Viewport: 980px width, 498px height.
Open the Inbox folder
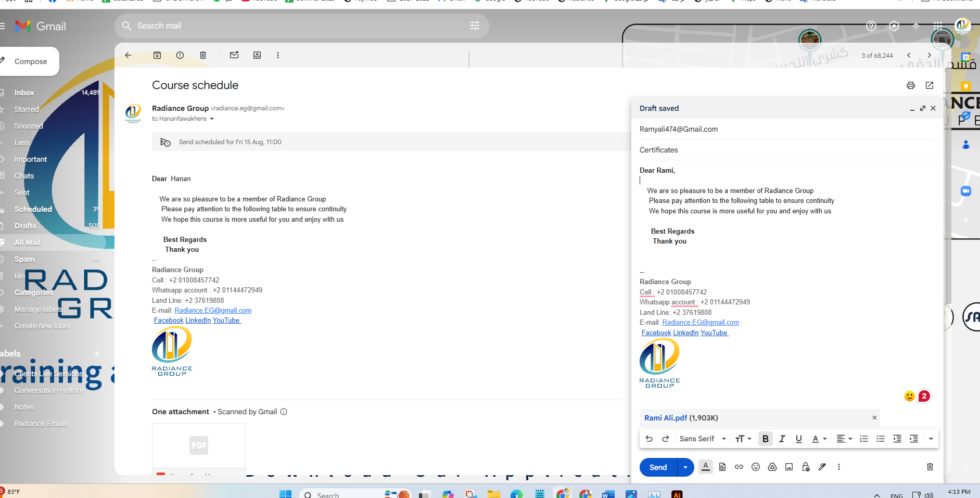pos(24,93)
